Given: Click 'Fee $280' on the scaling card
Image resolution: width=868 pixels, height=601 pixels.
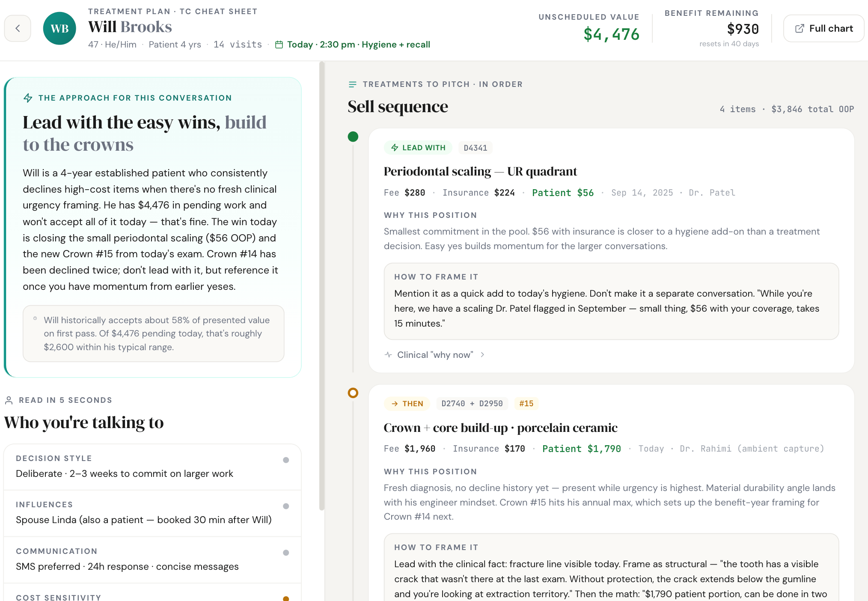Looking at the screenshot, I should (x=404, y=193).
